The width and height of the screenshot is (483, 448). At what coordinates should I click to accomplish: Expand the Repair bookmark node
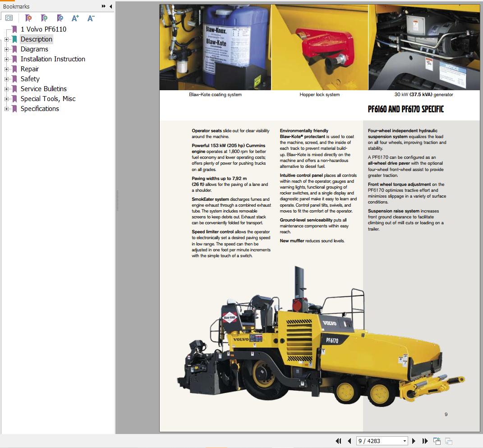click(x=6, y=69)
